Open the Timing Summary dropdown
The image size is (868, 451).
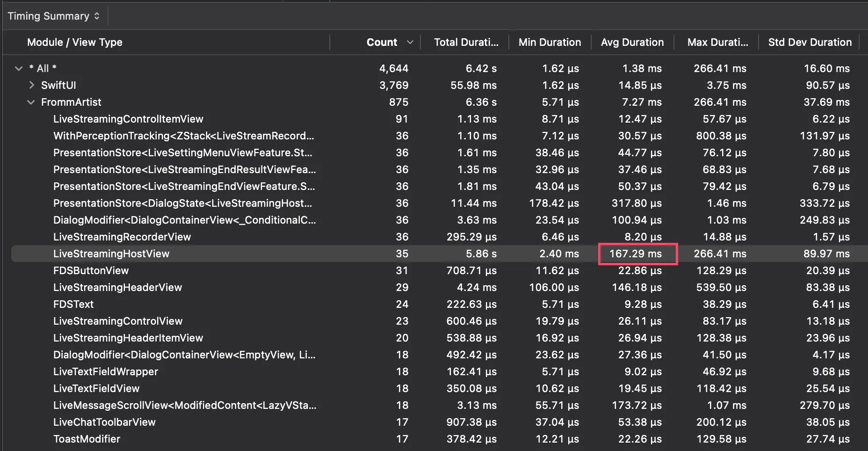point(54,16)
